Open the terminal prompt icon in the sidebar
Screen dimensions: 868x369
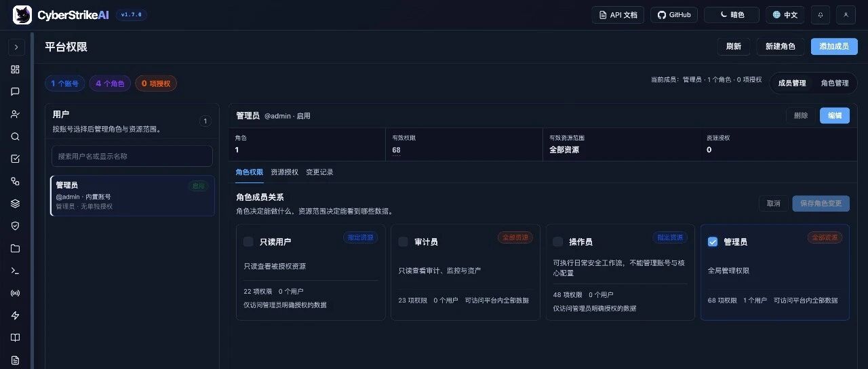pos(16,271)
